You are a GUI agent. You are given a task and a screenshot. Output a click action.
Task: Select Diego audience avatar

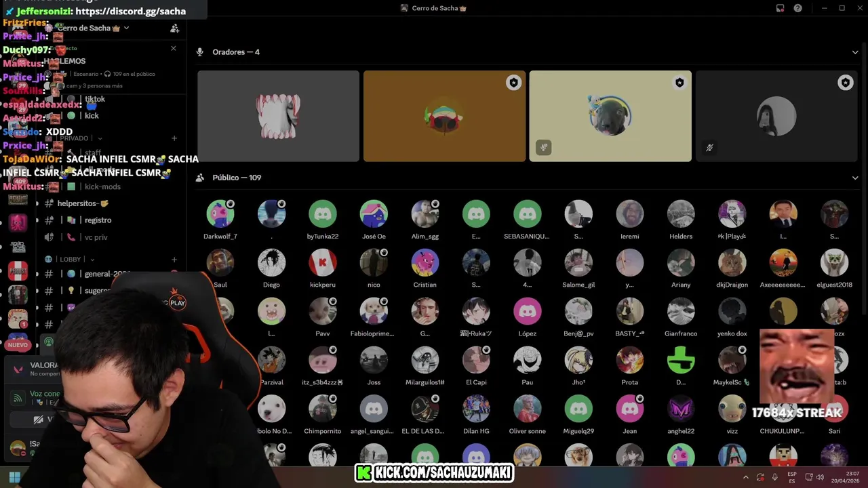(x=271, y=262)
